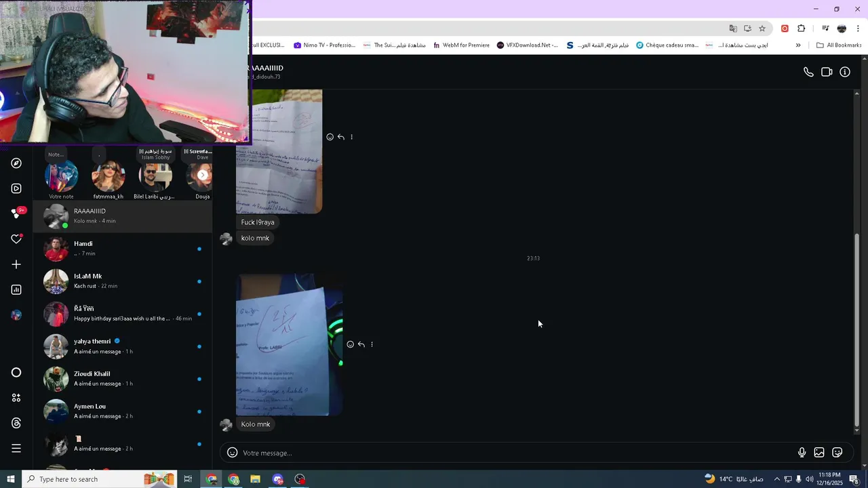Open Notifications heart icon
Image resolution: width=868 pixels, height=488 pixels.
[16, 239]
